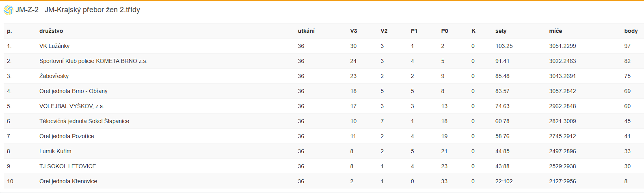Select the VK Lužánky team name
Viewport: 644px width, 193px height.
click(x=54, y=46)
